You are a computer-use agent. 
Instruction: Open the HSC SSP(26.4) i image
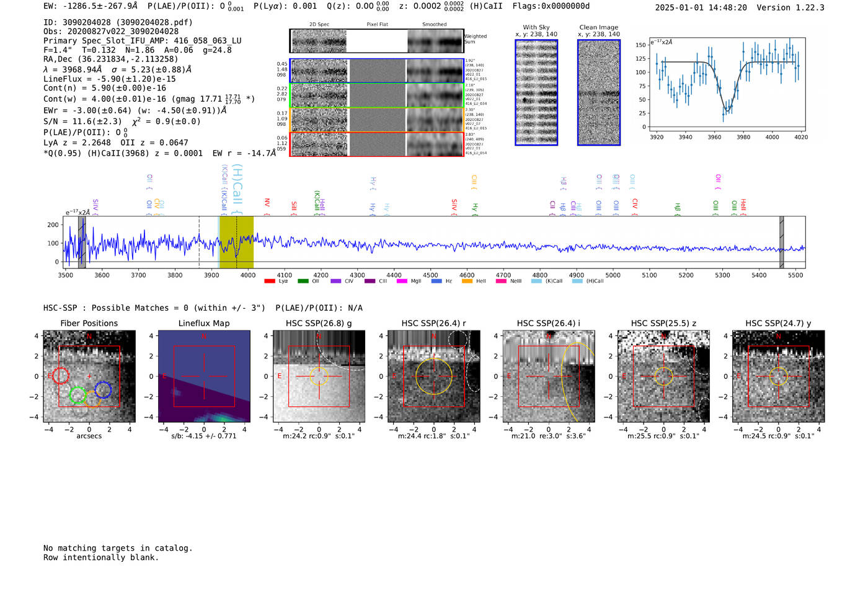click(x=549, y=376)
